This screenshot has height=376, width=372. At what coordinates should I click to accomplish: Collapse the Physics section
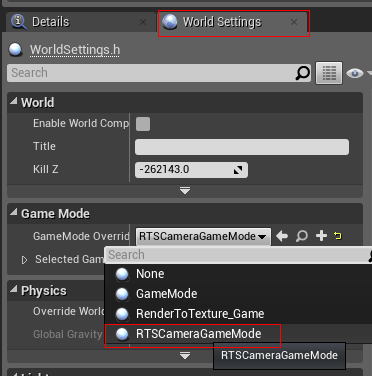(14, 290)
